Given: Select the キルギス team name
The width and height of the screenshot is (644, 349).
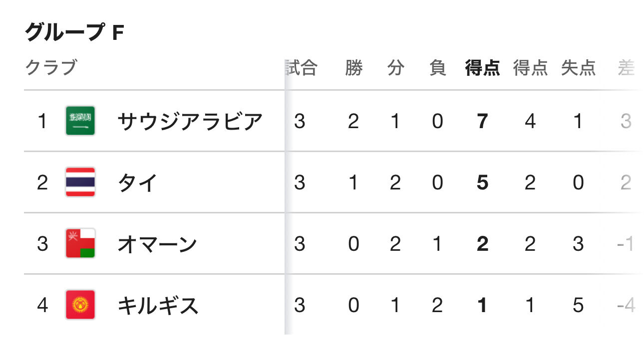Looking at the screenshot, I should tap(158, 305).
